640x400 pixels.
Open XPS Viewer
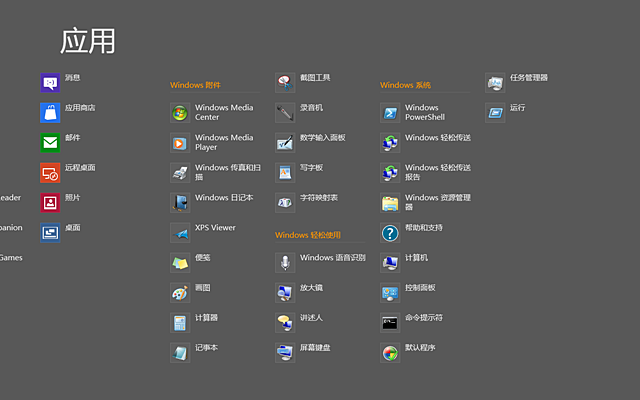point(203,233)
